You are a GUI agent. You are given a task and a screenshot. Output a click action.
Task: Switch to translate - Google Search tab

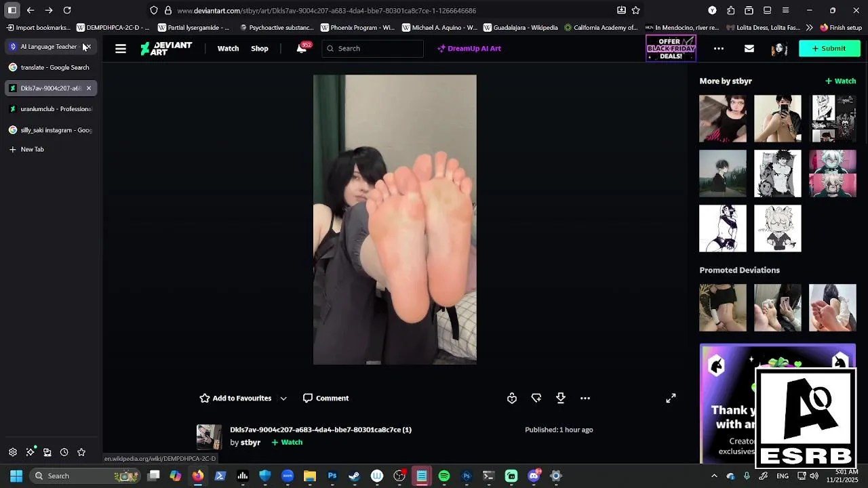coord(51,67)
